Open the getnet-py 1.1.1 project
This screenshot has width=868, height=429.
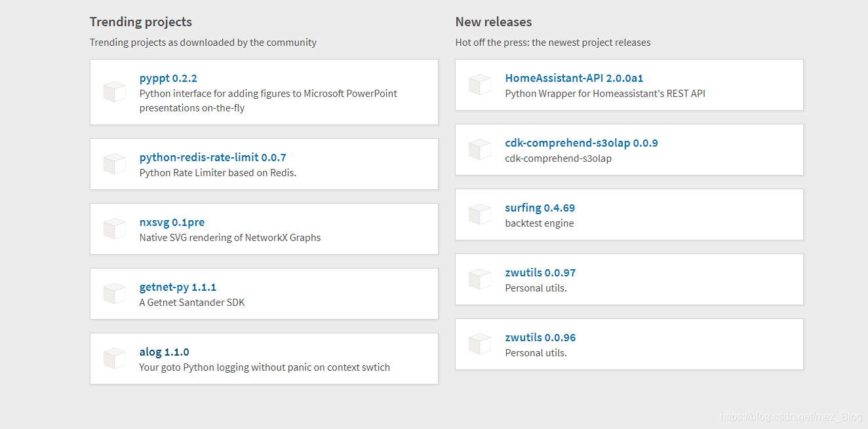click(178, 287)
